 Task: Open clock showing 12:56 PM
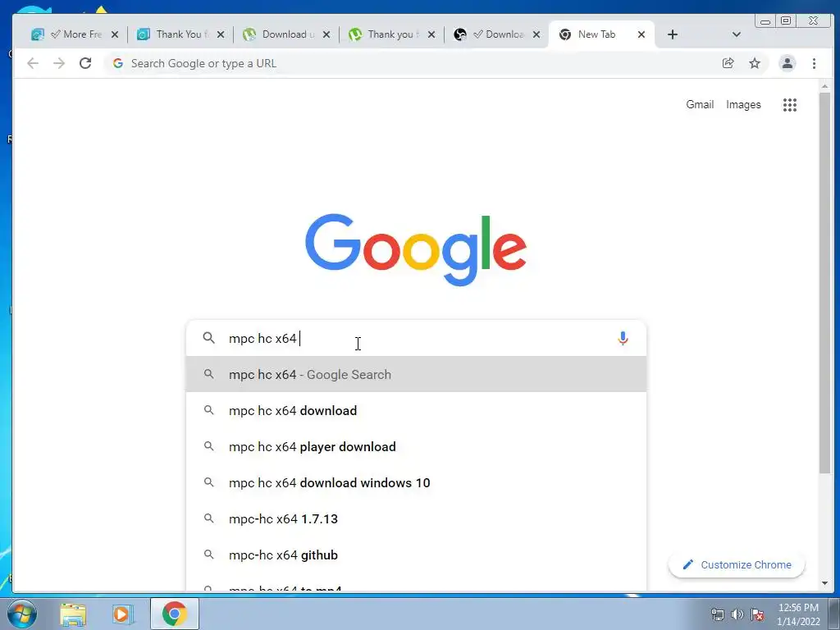point(798,614)
